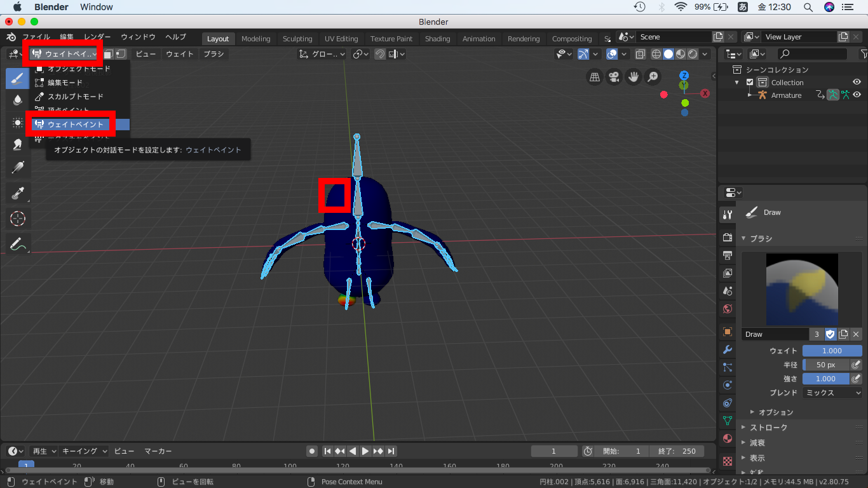Viewport: 868px width, 488px height.
Task: Open the Output properties tab
Action: coord(728,255)
